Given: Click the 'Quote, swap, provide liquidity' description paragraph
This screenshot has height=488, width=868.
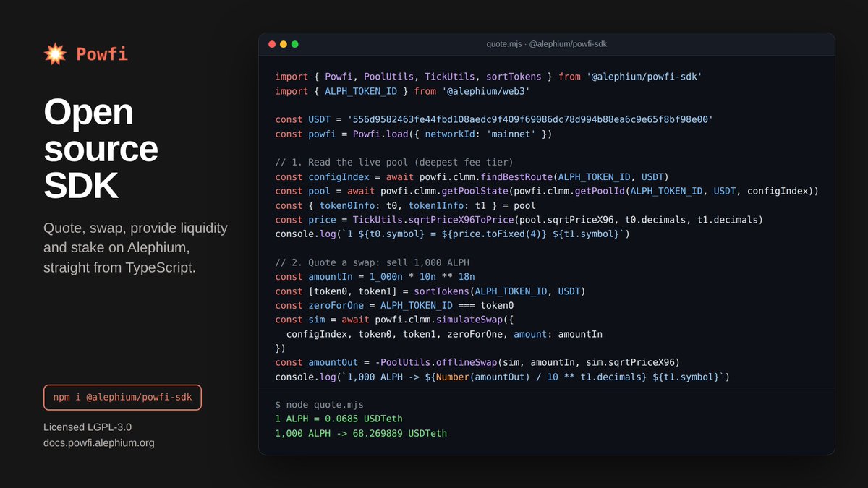Looking at the screenshot, I should 135,248.
